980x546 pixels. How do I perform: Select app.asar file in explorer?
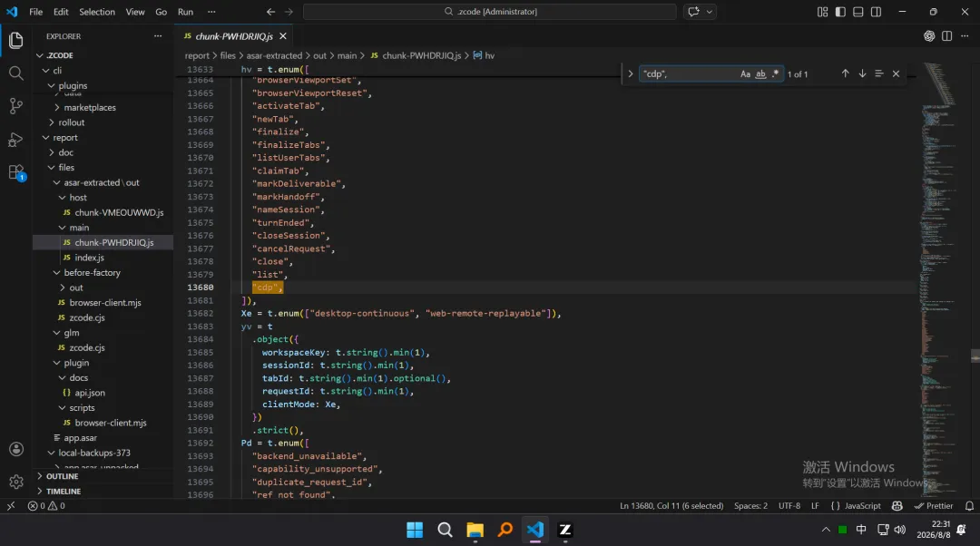(80, 437)
